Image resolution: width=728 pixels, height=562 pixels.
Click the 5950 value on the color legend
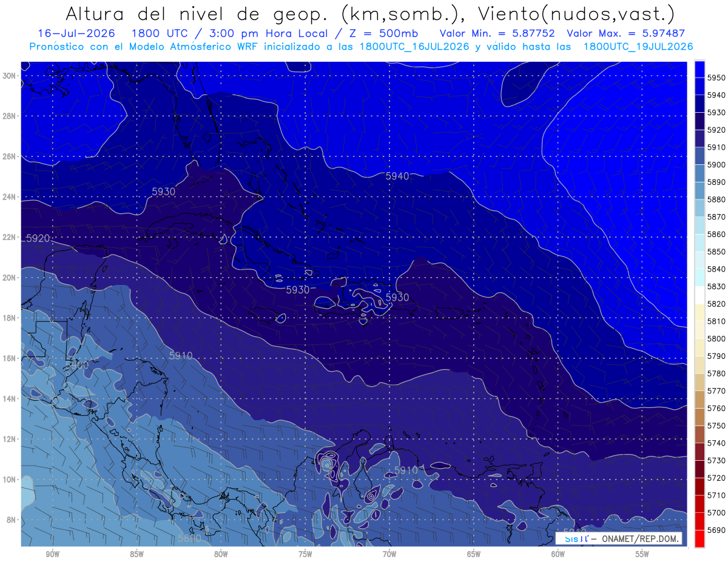click(x=716, y=78)
